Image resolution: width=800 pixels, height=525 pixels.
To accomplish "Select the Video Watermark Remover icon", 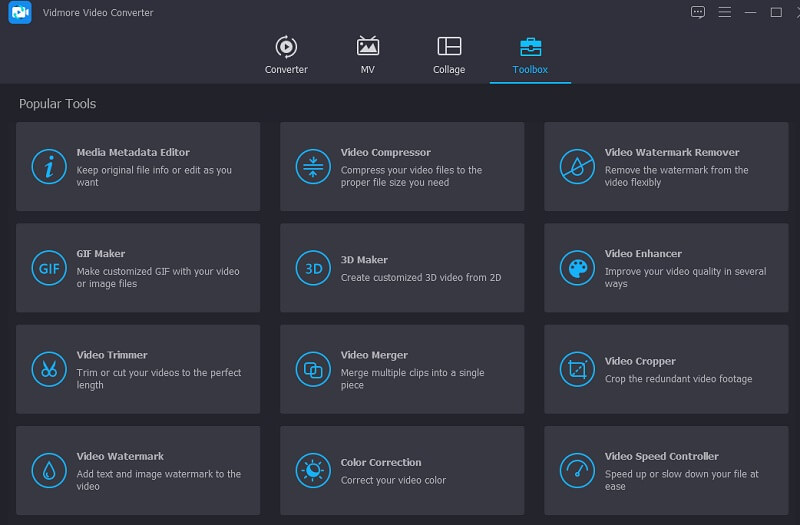I will (x=577, y=167).
